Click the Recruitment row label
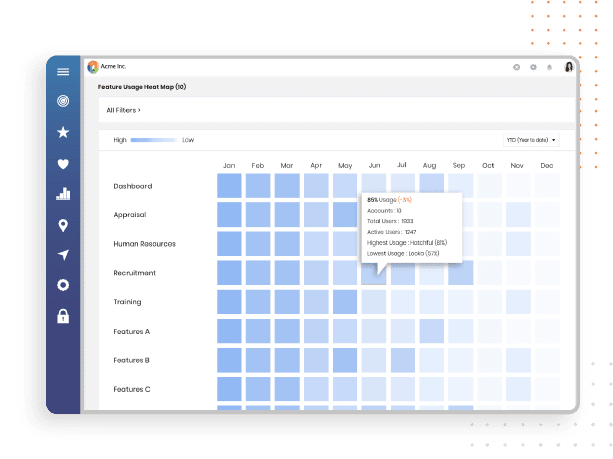The width and height of the screenshot is (613, 459). pos(134,273)
